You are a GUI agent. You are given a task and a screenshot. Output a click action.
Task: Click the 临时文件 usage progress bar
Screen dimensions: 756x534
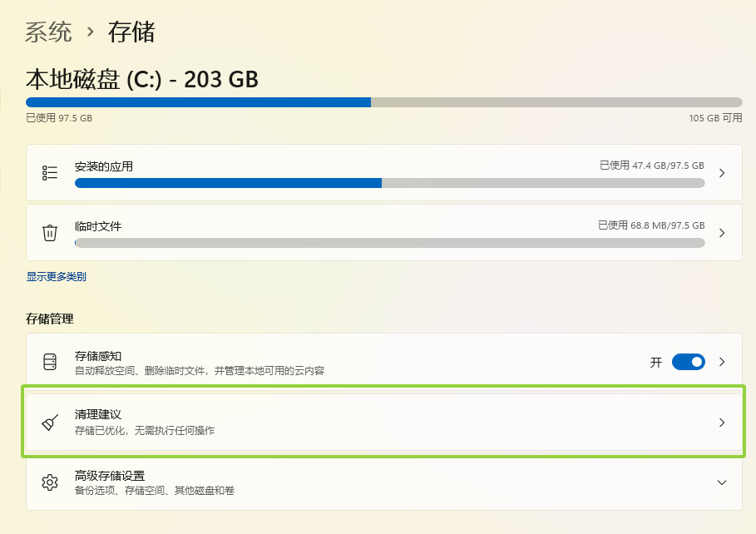389,243
